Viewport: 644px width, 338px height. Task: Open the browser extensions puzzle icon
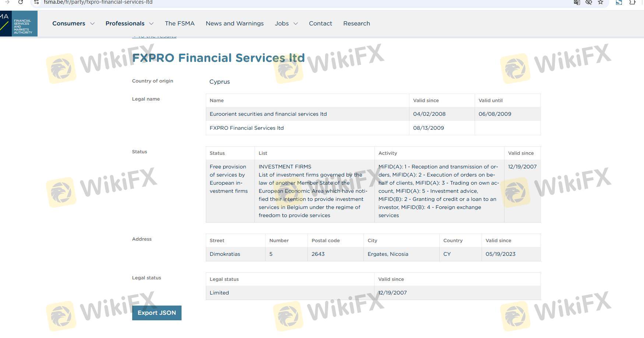click(x=632, y=2)
